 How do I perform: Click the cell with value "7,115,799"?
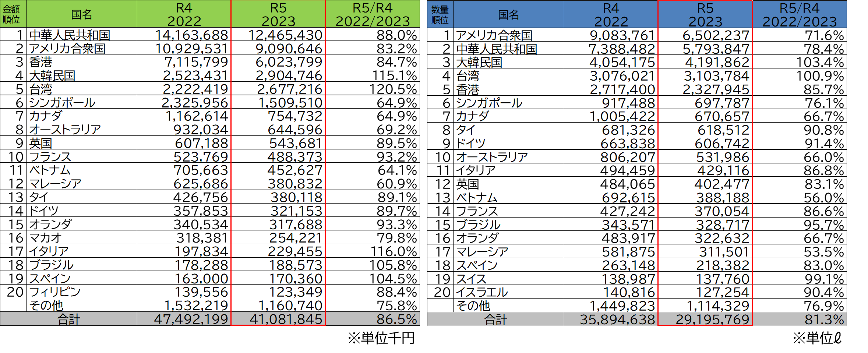(x=184, y=61)
